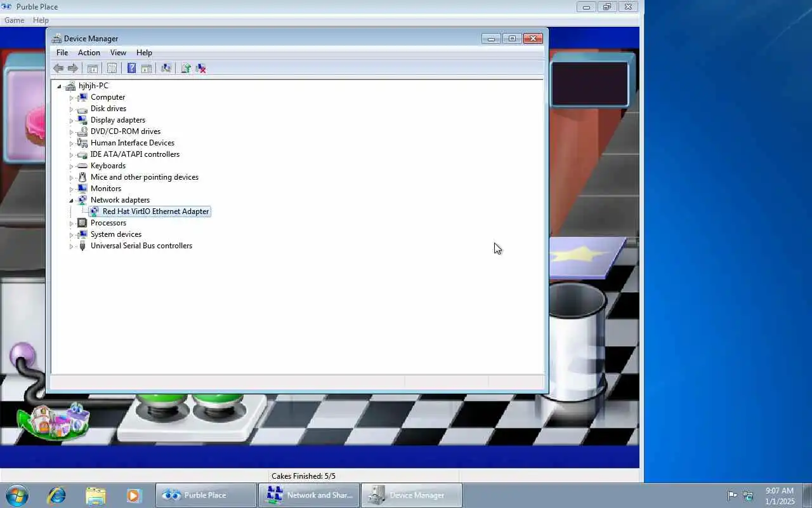Open the File menu in Device Manager

point(62,53)
